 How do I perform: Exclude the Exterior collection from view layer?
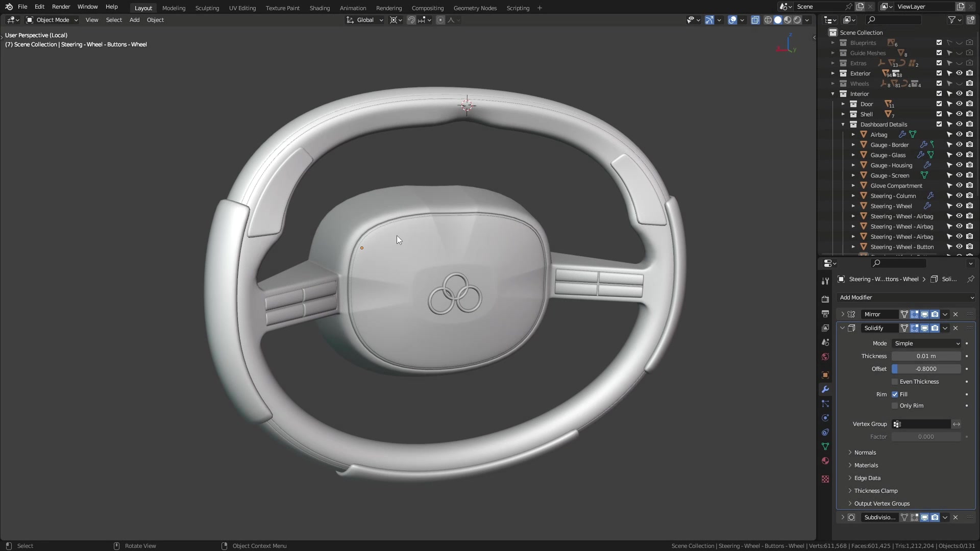[x=939, y=73]
